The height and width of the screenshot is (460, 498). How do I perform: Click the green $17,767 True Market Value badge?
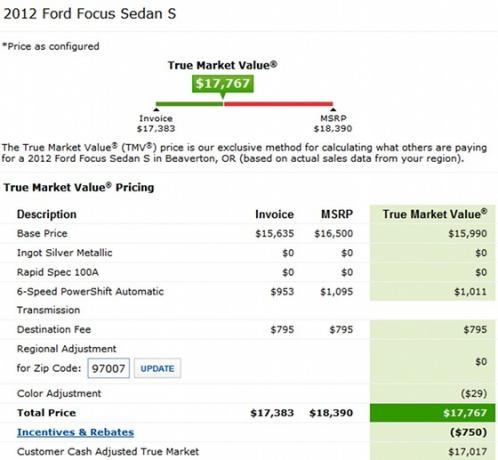tap(223, 84)
